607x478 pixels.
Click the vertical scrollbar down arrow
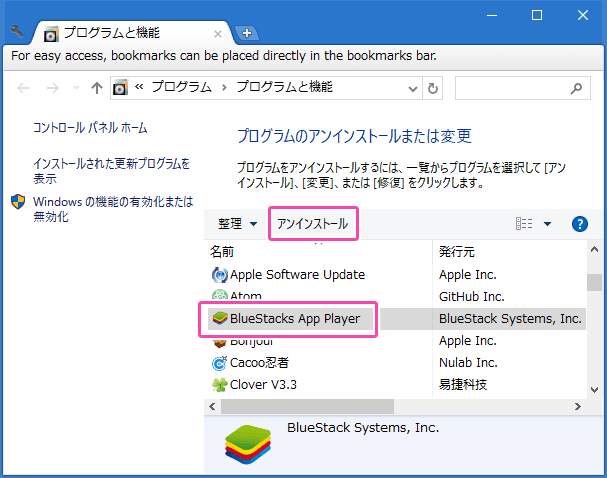coord(594,390)
